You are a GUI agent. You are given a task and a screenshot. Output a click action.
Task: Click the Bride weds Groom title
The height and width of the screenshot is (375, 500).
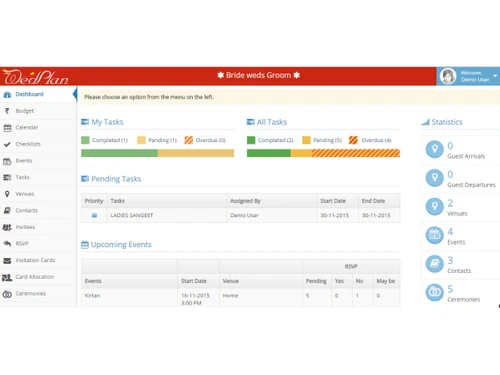tap(258, 75)
